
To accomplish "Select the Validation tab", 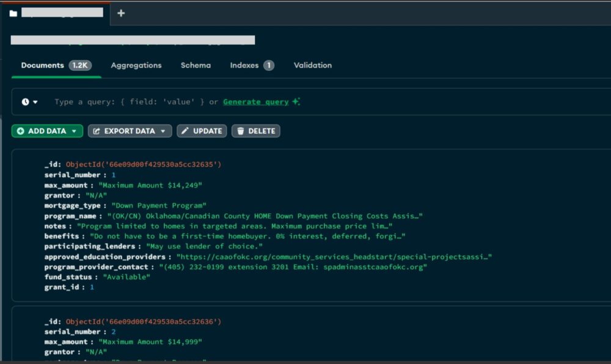I will [313, 65].
